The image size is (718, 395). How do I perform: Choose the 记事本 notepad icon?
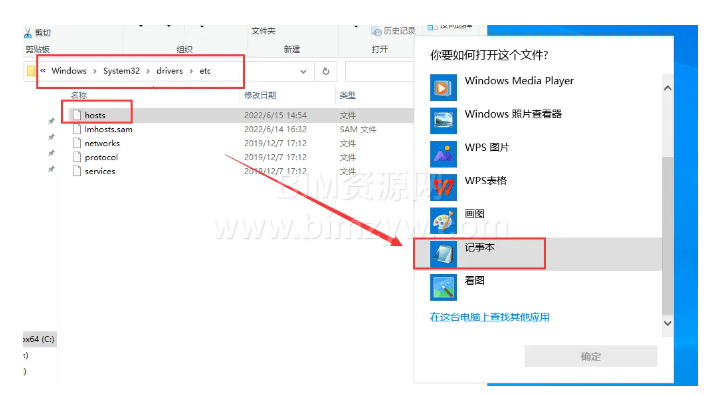[x=443, y=254]
